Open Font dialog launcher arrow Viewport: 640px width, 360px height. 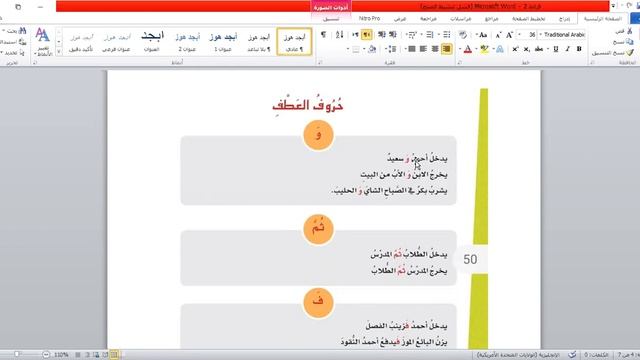[460, 62]
